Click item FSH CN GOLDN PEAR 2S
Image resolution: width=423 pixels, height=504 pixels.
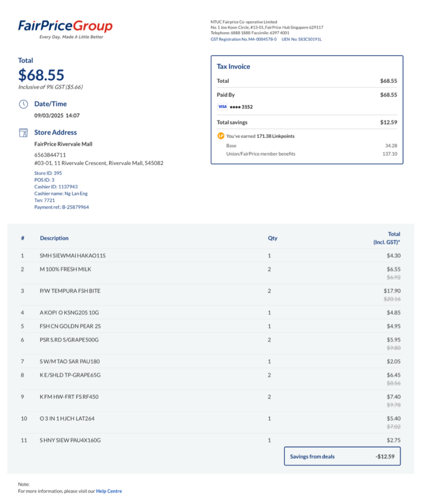tap(70, 326)
